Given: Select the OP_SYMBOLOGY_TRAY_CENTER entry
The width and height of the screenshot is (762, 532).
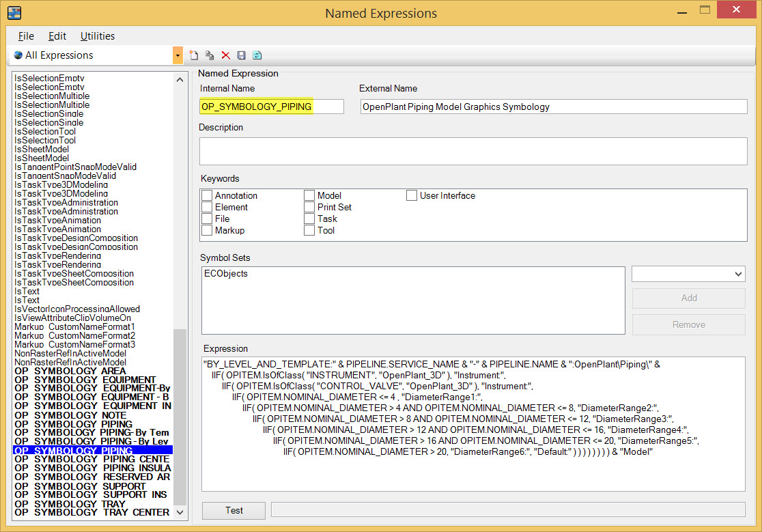Looking at the screenshot, I should coord(92,513).
